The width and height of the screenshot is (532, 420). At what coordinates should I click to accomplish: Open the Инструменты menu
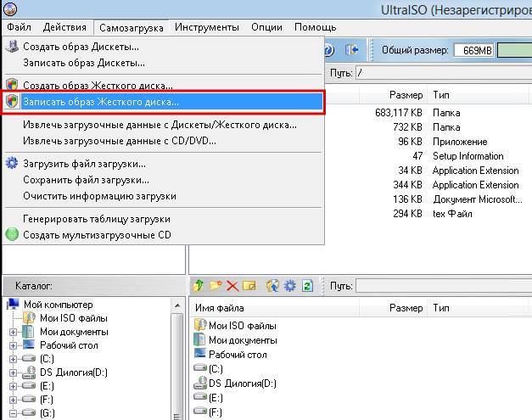tap(207, 27)
